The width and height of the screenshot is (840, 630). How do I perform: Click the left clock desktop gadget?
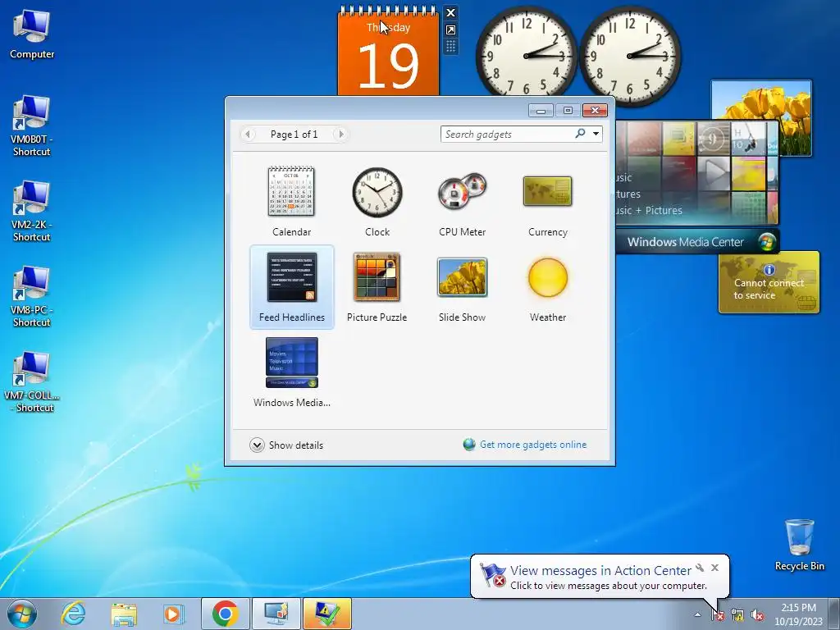[527, 55]
